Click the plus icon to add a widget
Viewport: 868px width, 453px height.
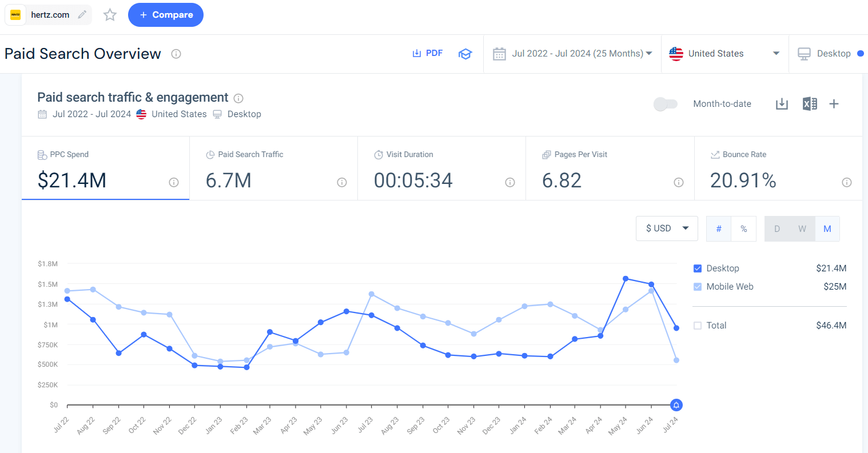pyautogui.click(x=834, y=103)
